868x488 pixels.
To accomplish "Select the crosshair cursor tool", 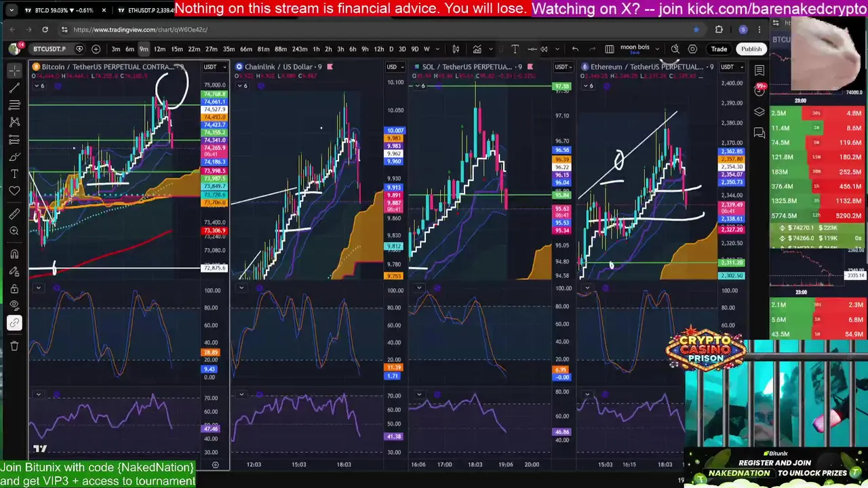I will pyautogui.click(x=14, y=70).
